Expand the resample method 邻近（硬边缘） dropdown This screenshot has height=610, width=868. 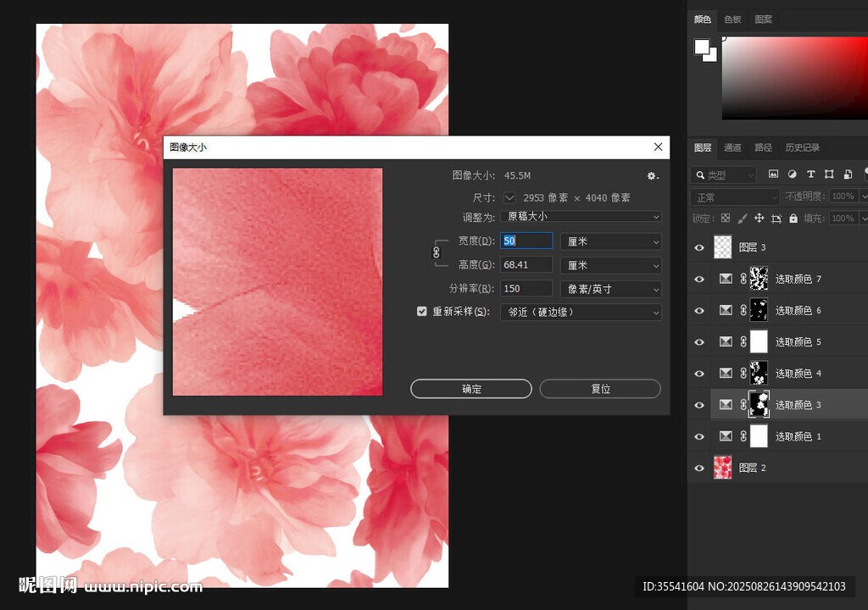(581, 313)
